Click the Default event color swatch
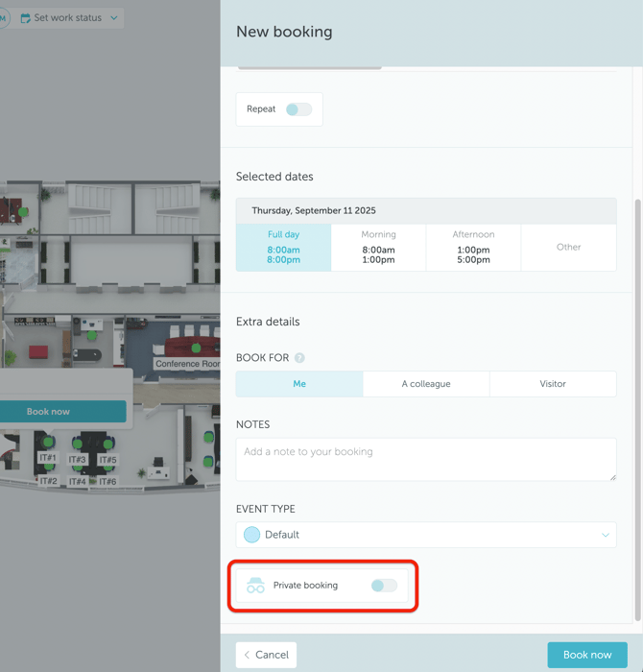This screenshot has width=643, height=672. point(251,535)
